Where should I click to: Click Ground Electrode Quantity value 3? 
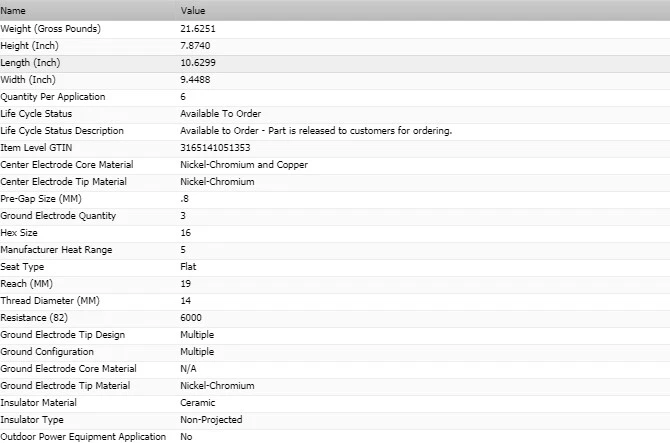point(183,216)
